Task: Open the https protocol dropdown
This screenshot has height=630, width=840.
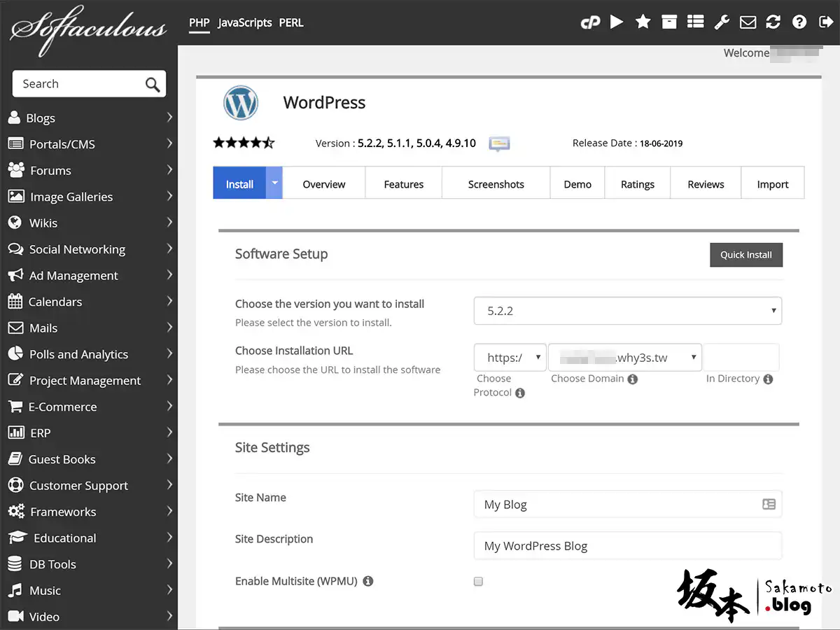Action: [510, 358]
